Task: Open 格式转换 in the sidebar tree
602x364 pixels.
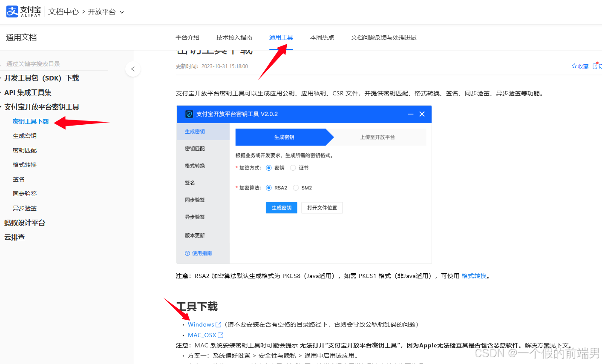Action: pyautogui.click(x=25, y=165)
